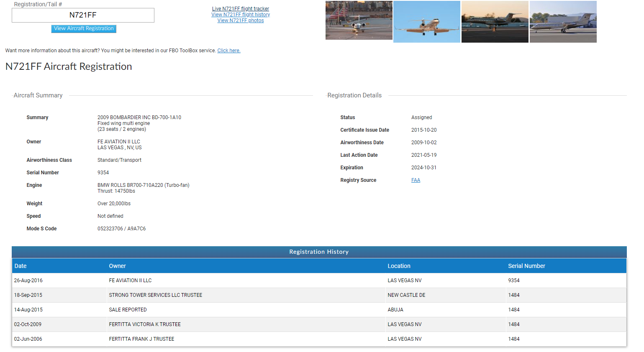644x352 pixels.
Task: Click the Serial Number 9354 summary value
Action: click(103, 173)
